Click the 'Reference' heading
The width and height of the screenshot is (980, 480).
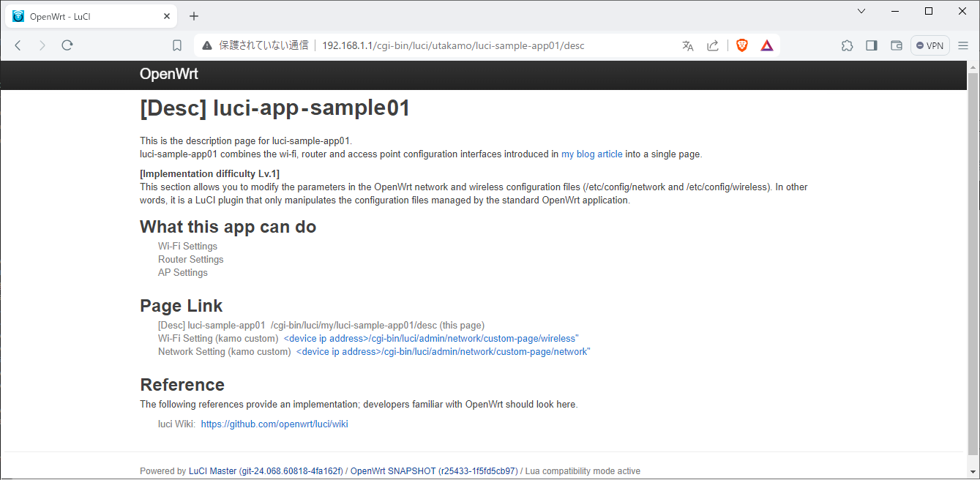click(182, 385)
